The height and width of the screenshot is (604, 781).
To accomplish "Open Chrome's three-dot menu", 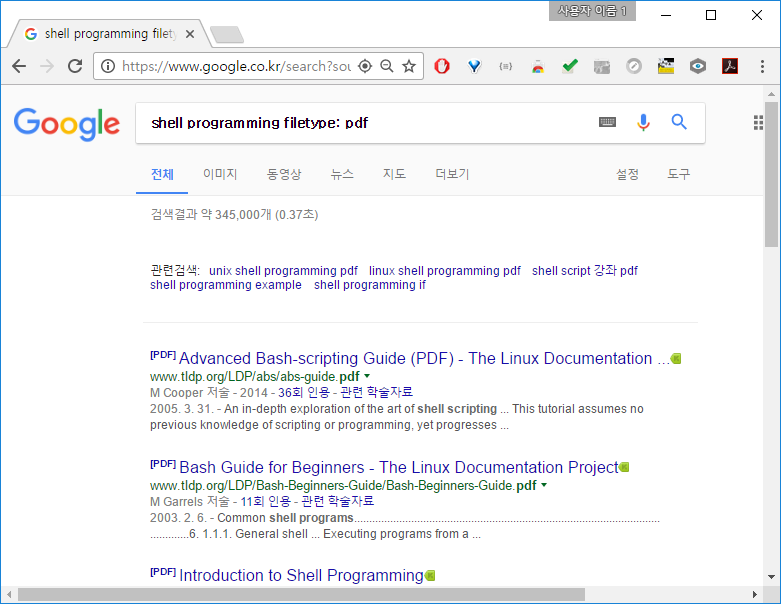I will click(x=762, y=66).
